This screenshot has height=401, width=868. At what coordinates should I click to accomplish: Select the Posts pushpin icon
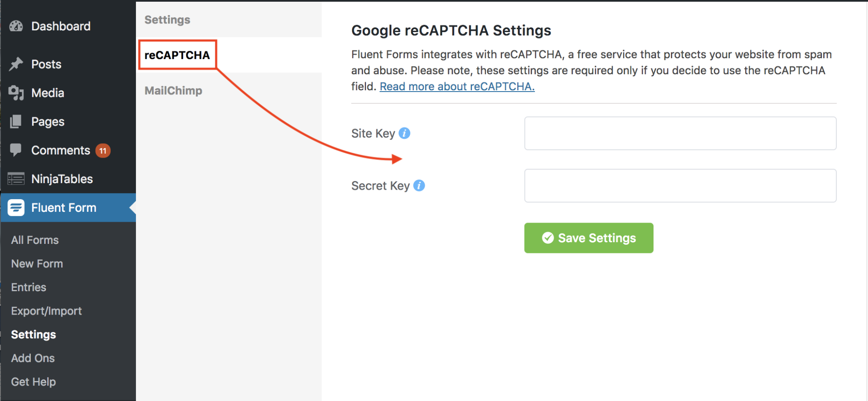[x=16, y=64]
